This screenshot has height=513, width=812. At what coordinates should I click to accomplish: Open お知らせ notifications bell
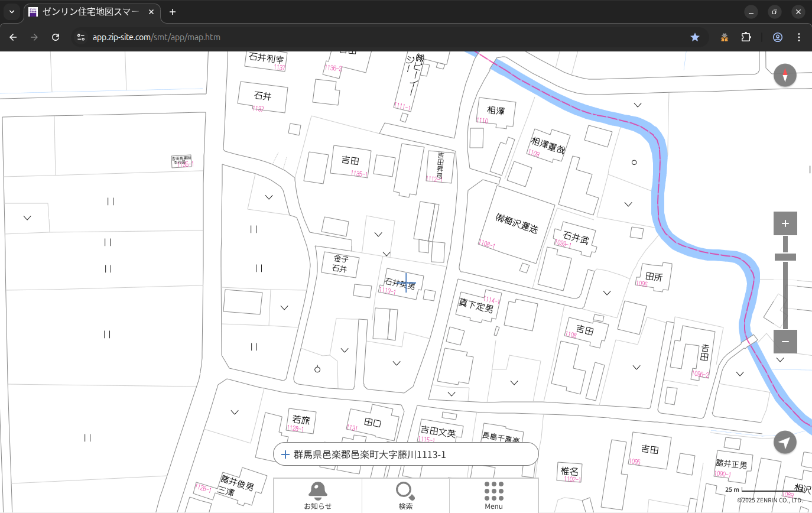pos(317,495)
